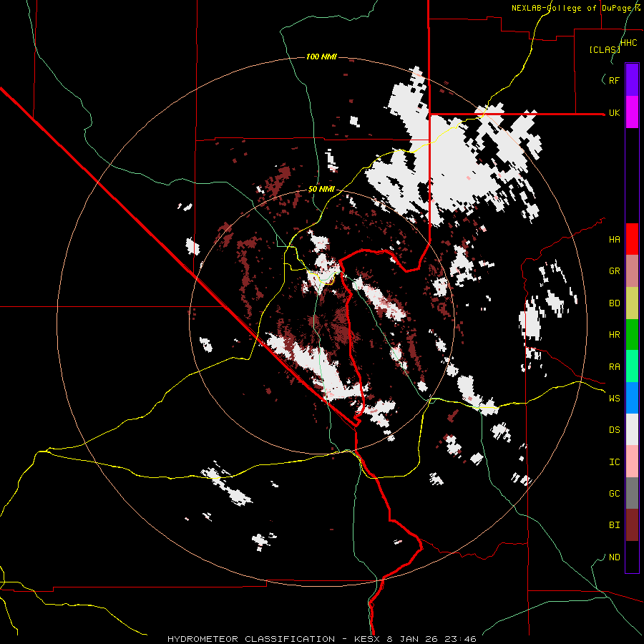This screenshot has width=644, height=644.
Task: Click the "8 JAN 26" date text
Action: (x=411, y=639)
